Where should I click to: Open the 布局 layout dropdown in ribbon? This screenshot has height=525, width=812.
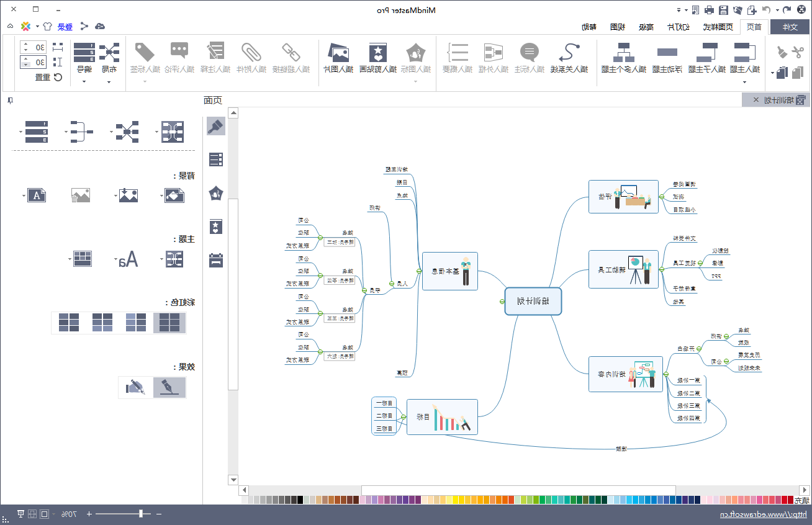click(x=109, y=81)
